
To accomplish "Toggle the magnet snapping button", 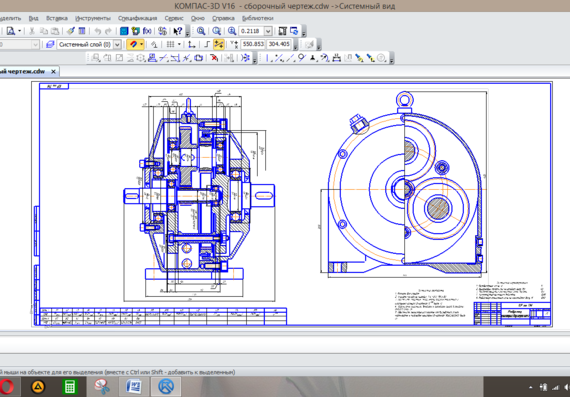I will point(133,45).
